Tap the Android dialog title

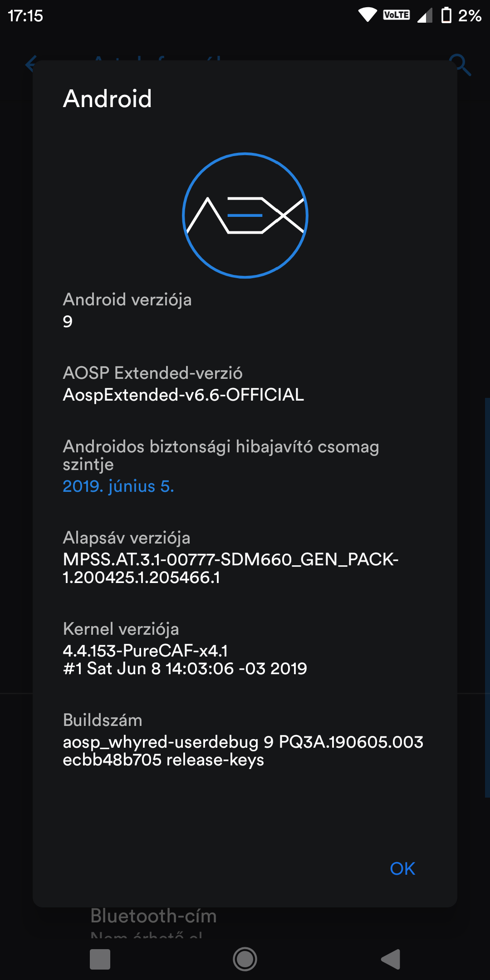pos(108,98)
